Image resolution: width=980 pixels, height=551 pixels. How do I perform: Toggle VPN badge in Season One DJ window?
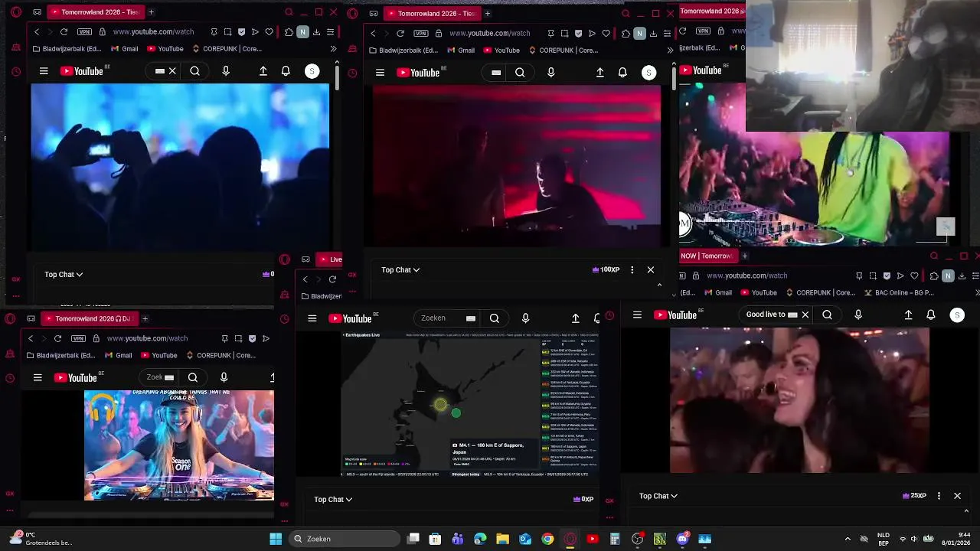click(x=78, y=338)
